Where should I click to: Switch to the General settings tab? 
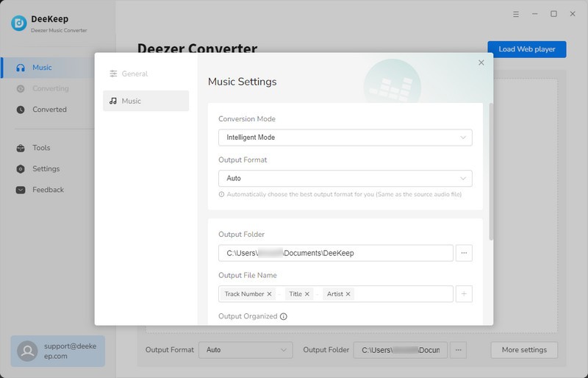[x=146, y=74]
